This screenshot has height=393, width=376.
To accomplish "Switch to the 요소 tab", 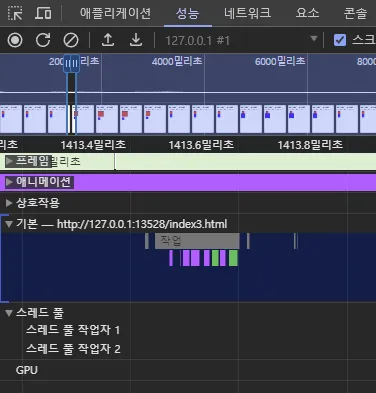I will pos(307,13).
